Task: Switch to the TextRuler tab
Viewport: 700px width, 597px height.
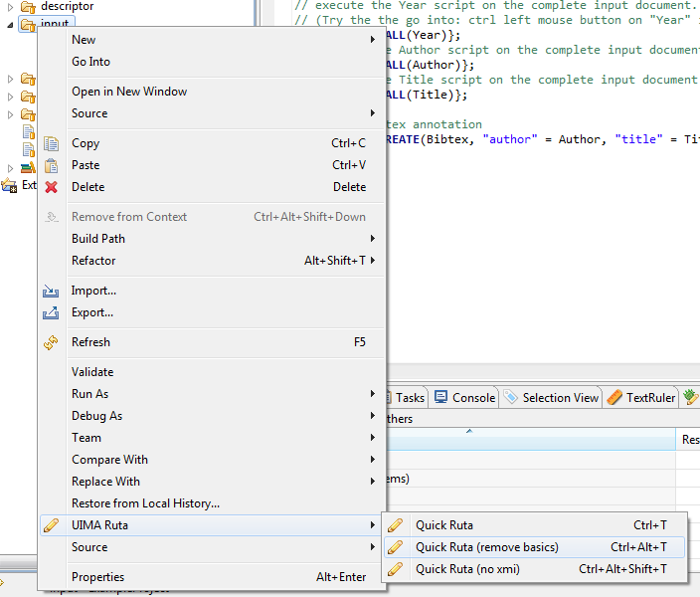Action: (x=641, y=397)
